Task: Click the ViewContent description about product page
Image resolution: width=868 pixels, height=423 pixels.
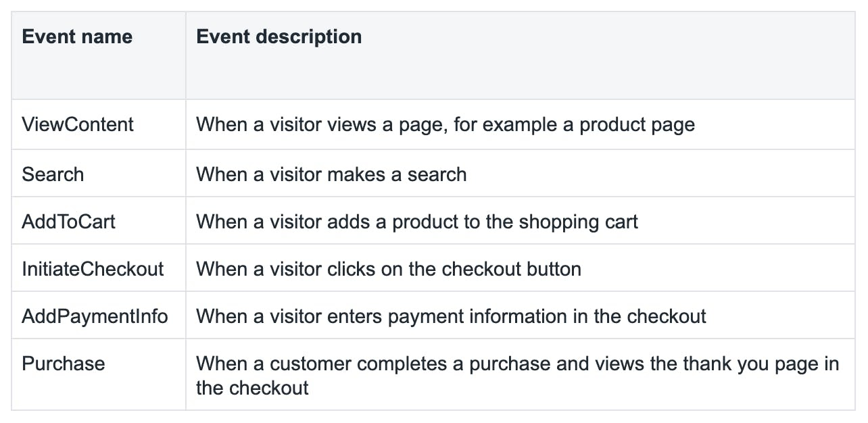Action: (x=445, y=124)
